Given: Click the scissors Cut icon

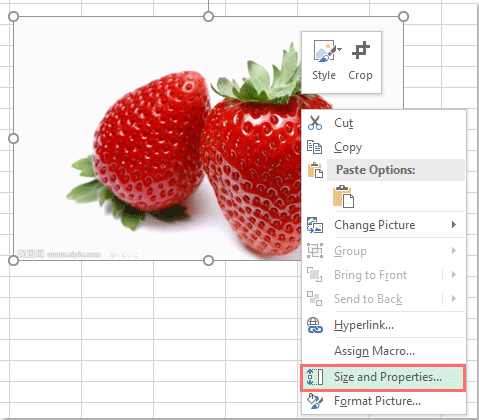Looking at the screenshot, I should [x=315, y=123].
